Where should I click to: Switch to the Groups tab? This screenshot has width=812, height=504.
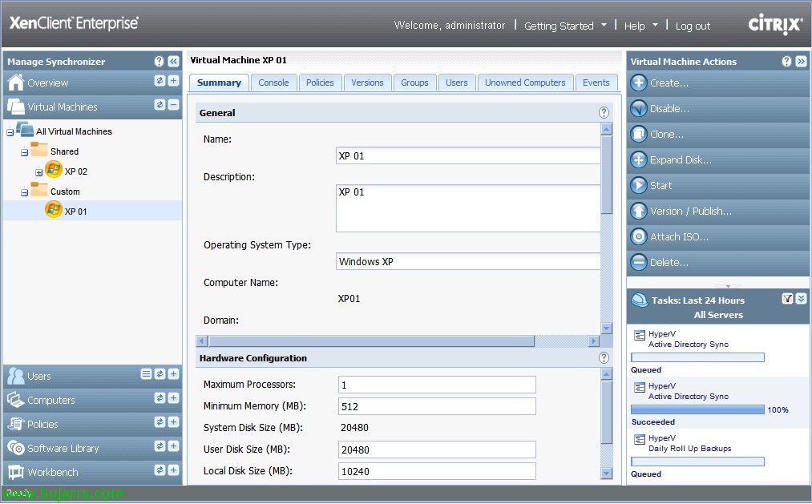click(414, 83)
